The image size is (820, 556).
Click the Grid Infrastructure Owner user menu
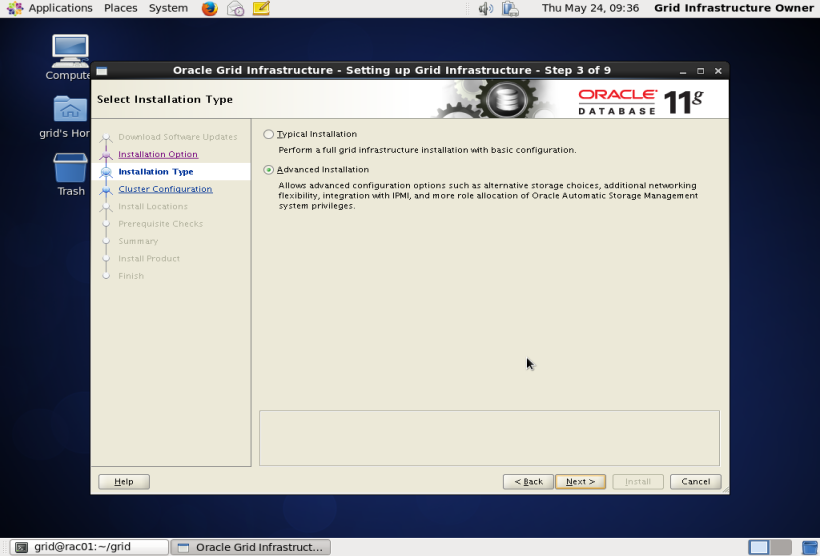pos(734,8)
